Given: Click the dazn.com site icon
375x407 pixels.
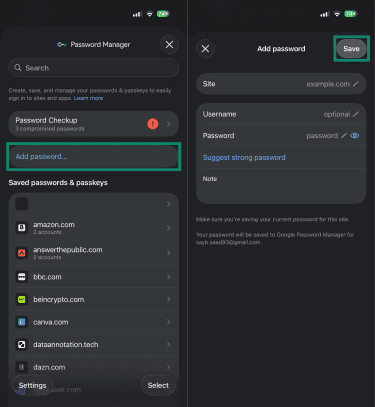Looking at the screenshot, I should point(22,367).
